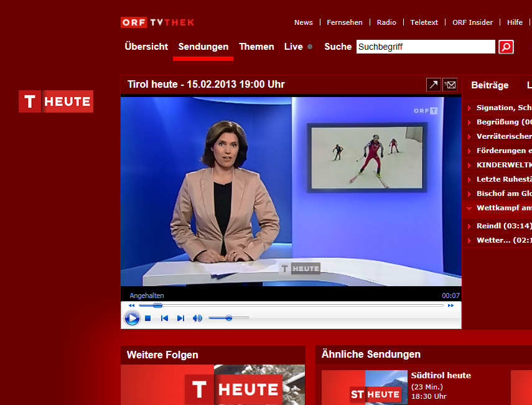This screenshot has width=532, height=405.
Task: Click the Tirol heute video frame
Action: pos(291,192)
